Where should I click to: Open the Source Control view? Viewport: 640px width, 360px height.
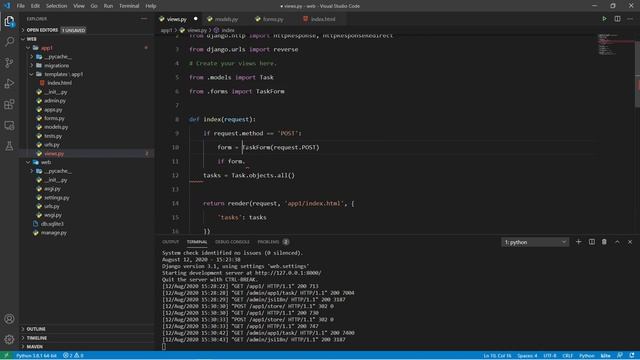pyautogui.click(x=9, y=62)
